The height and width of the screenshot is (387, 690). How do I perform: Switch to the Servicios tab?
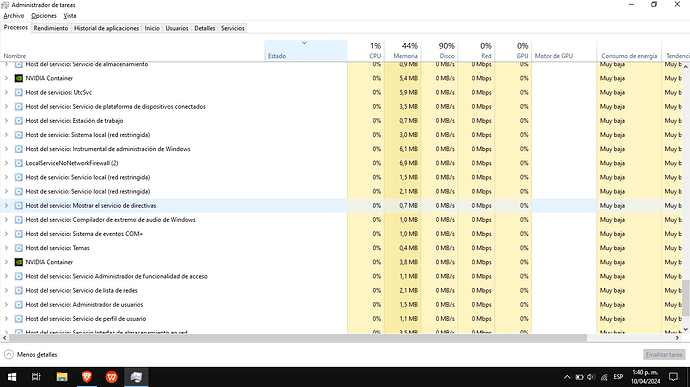click(233, 28)
